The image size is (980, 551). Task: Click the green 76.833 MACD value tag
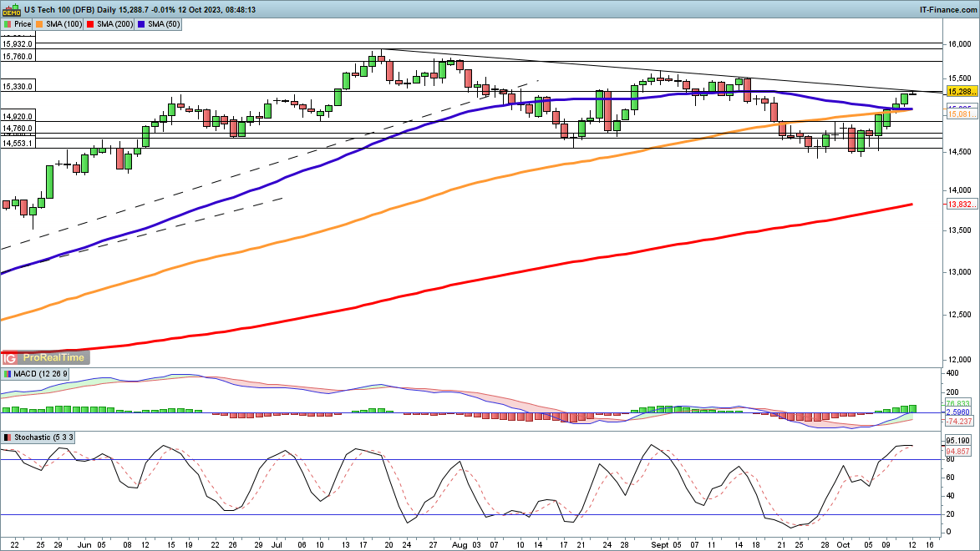(x=958, y=404)
